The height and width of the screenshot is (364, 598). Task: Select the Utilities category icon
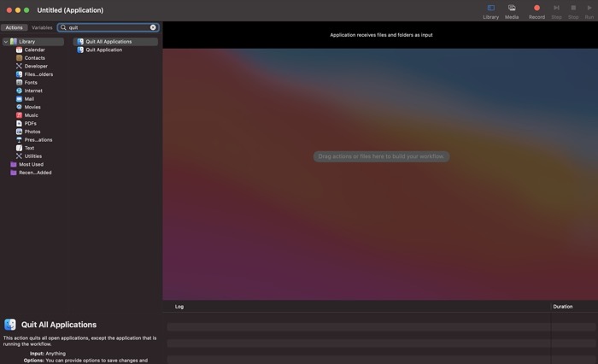[19, 156]
